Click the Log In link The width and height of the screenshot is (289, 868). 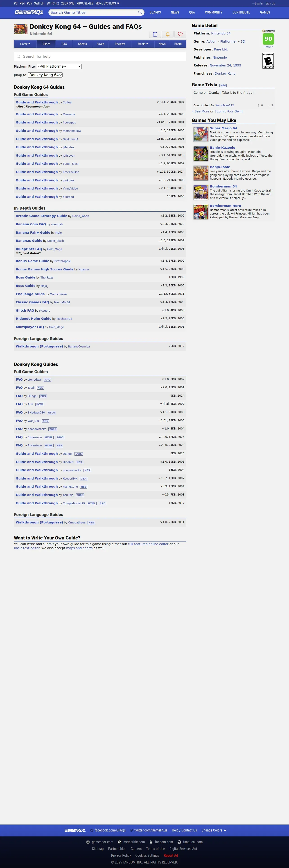pyautogui.click(x=258, y=3)
